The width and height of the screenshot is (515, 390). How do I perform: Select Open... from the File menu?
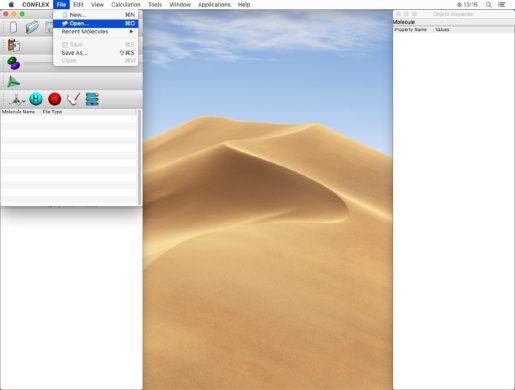[96, 23]
